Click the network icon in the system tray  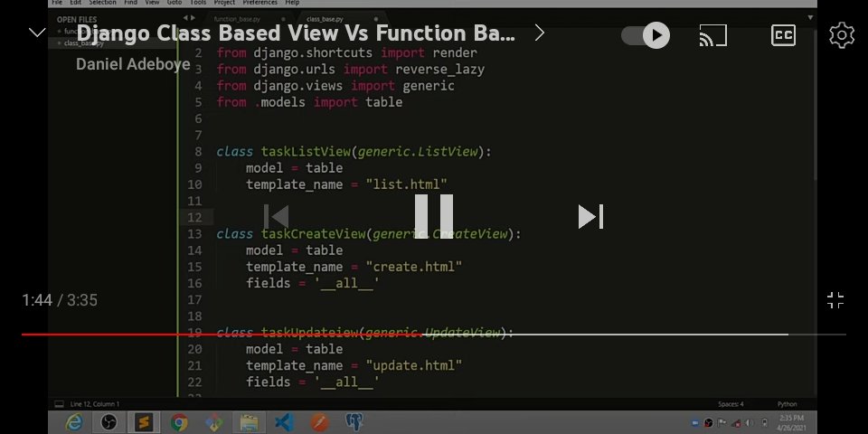736,423
